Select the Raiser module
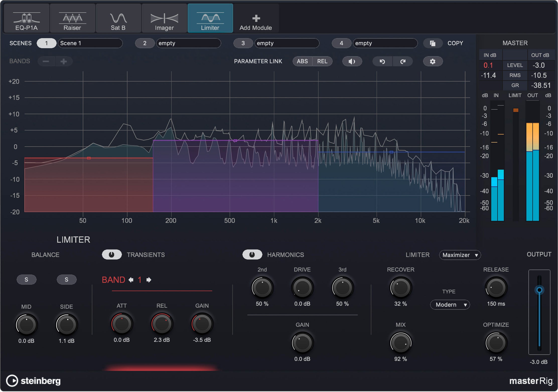Screen dimensions: 558x392 (x=72, y=18)
